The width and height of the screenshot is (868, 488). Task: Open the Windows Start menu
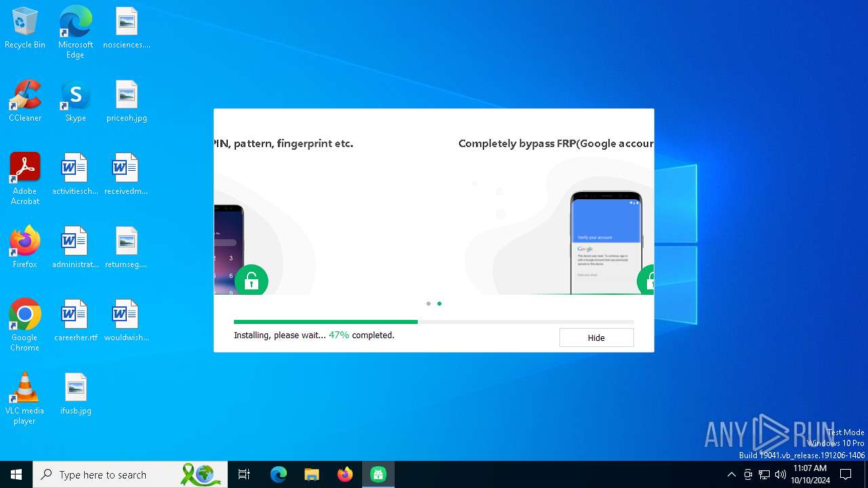(x=16, y=474)
